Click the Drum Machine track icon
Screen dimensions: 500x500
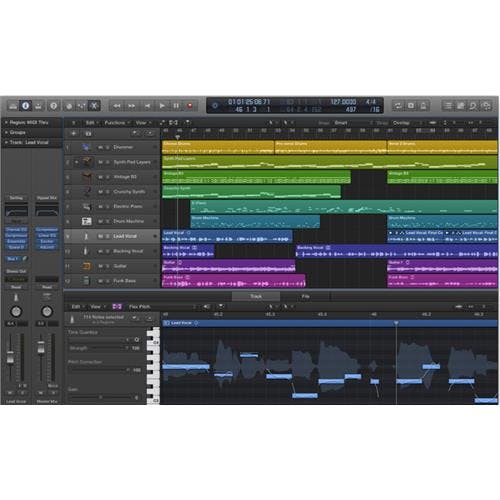tap(86, 221)
